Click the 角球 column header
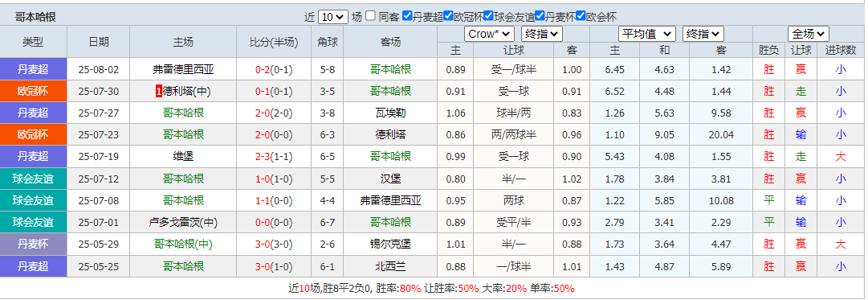The width and height of the screenshot is (868, 300). point(327,42)
